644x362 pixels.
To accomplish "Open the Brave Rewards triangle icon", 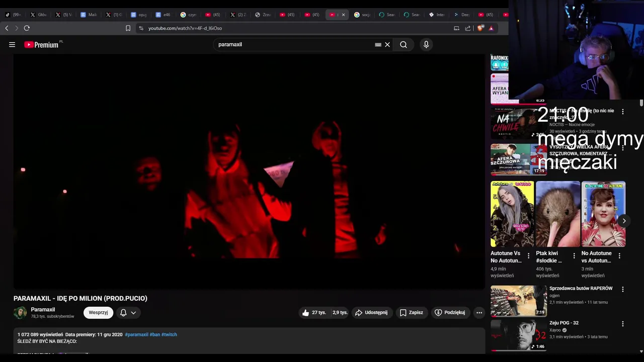I will pyautogui.click(x=491, y=28).
